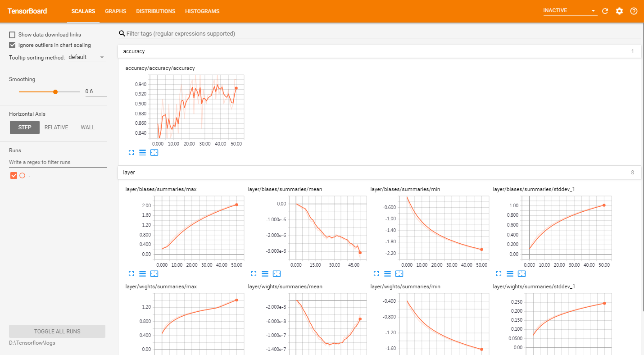Expand biases/summaries/max chart to full size

tap(131, 273)
